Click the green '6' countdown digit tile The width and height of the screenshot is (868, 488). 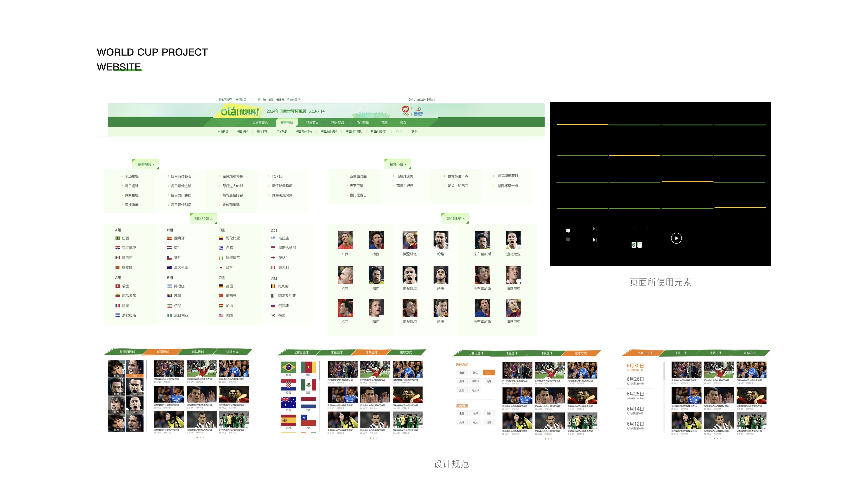point(633,245)
